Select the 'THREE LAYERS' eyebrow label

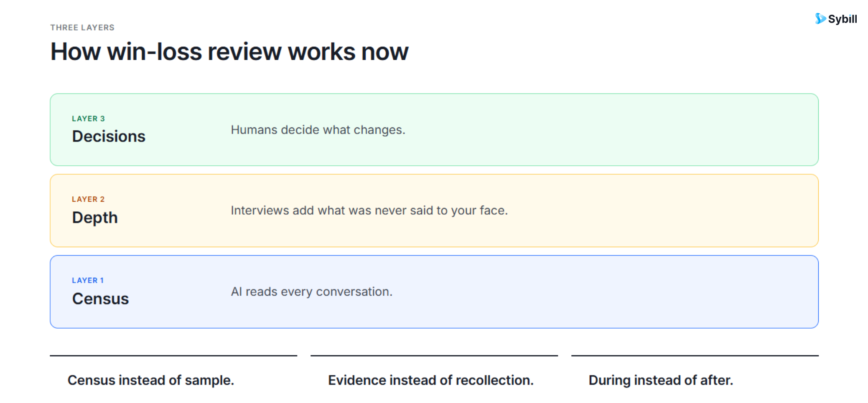pos(82,28)
